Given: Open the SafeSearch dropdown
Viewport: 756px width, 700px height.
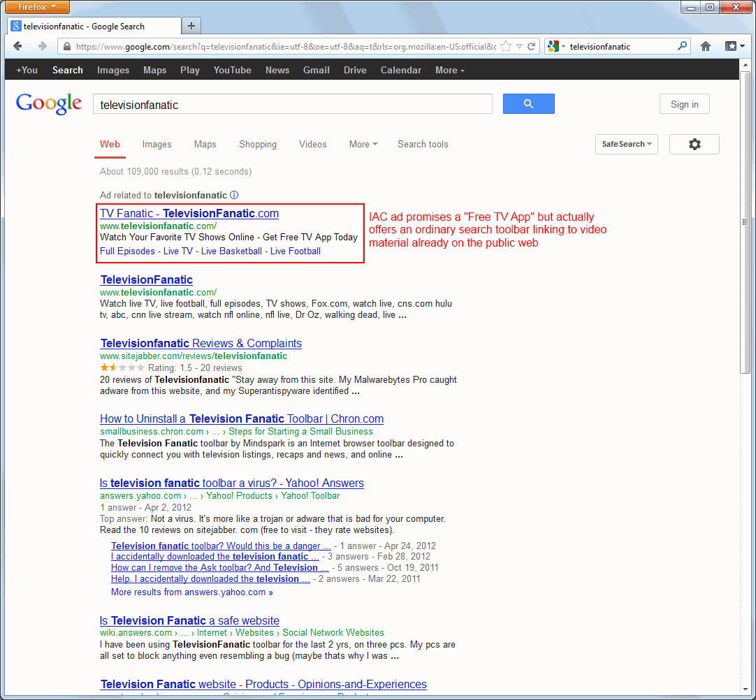Looking at the screenshot, I should coord(626,144).
